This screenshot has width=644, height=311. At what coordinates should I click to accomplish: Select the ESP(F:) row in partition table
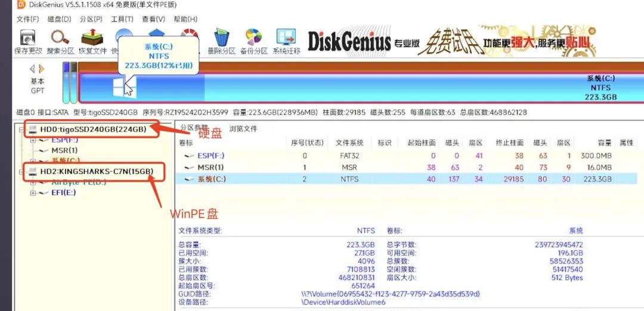click(x=406, y=156)
